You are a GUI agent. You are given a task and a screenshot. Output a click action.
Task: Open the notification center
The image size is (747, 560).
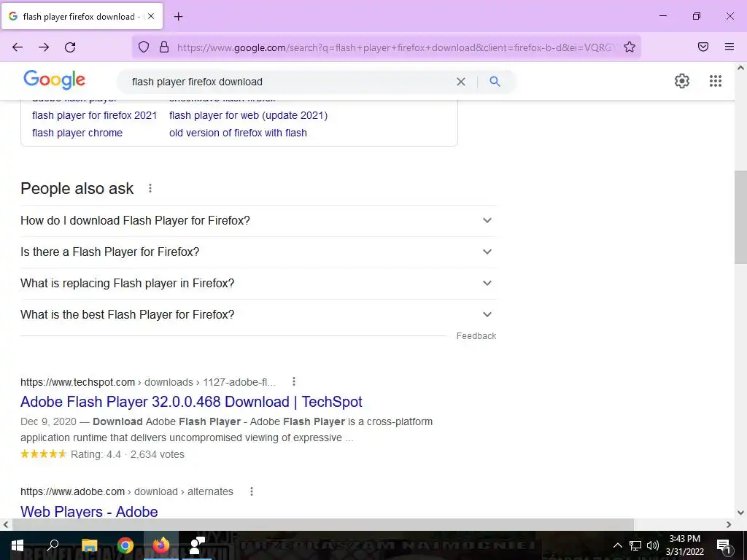tap(724, 545)
